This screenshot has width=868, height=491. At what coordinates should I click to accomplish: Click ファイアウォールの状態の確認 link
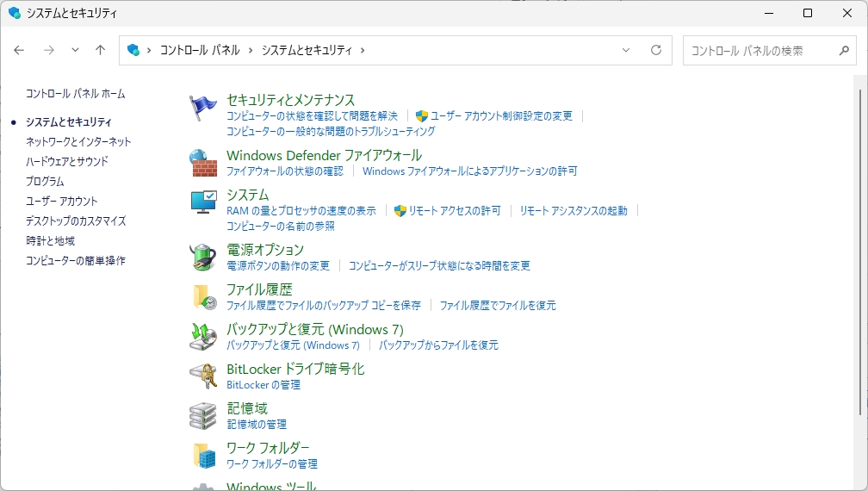pos(284,171)
